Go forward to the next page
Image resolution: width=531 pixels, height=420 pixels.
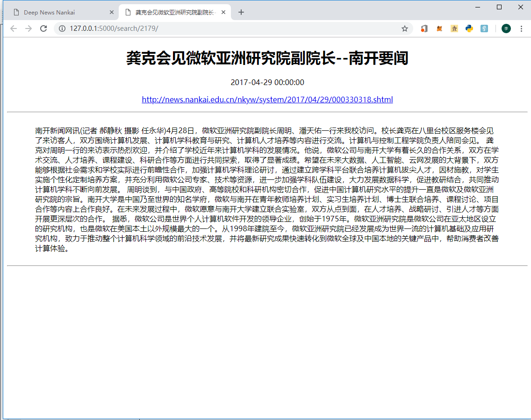[x=29, y=28]
